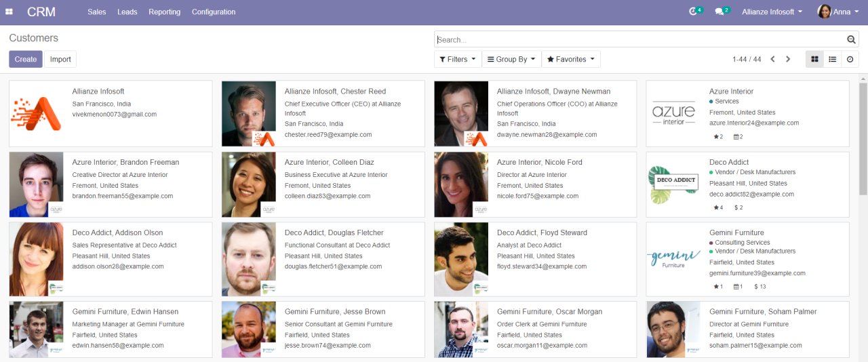Image resolution: width=868 pixels, height=362 pixels.
Task: Click Deco Addict star count 4
Action: tap(718, 207)
